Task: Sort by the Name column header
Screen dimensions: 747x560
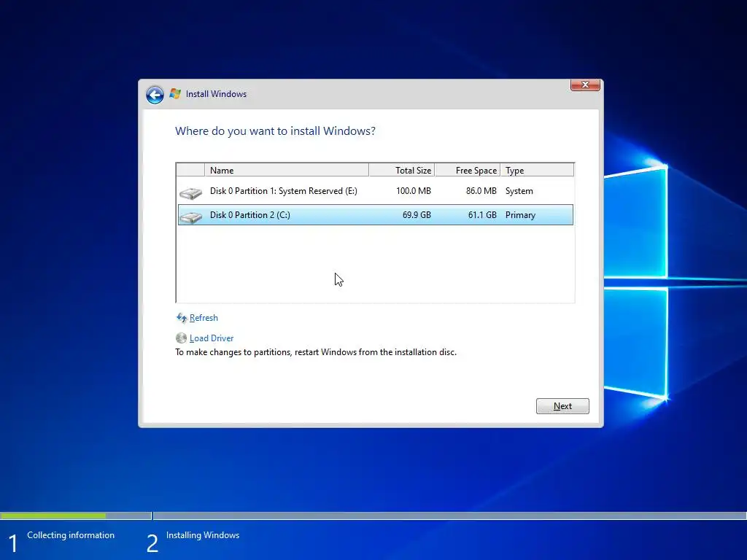Action: tap(286, 170)
